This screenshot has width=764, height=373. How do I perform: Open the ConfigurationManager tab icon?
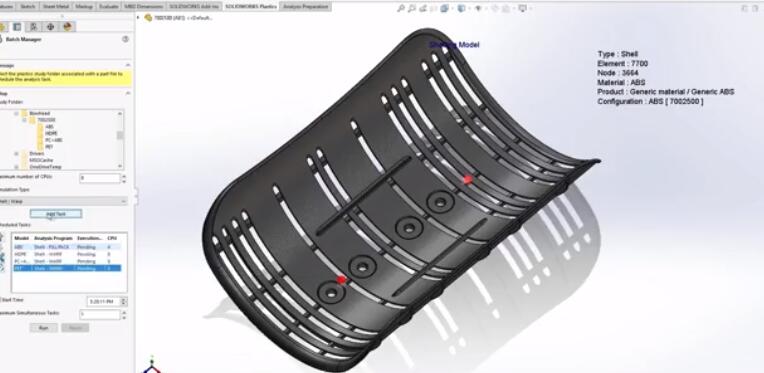[x=33, y=27]
